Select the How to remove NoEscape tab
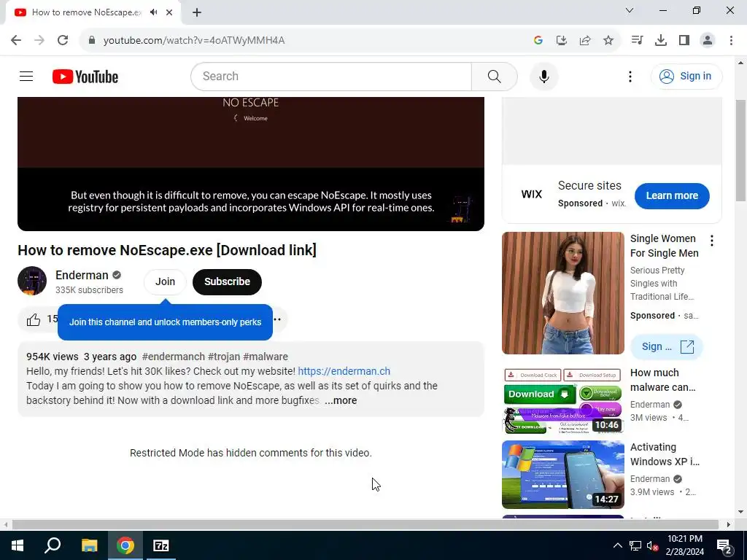 86,12
